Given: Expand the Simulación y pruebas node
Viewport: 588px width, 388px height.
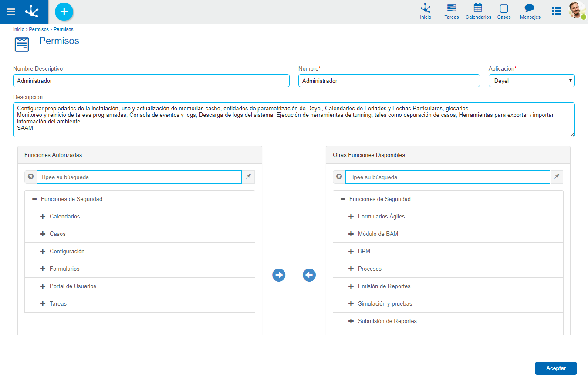Looking at the screenshot, I should coord(351,304).
